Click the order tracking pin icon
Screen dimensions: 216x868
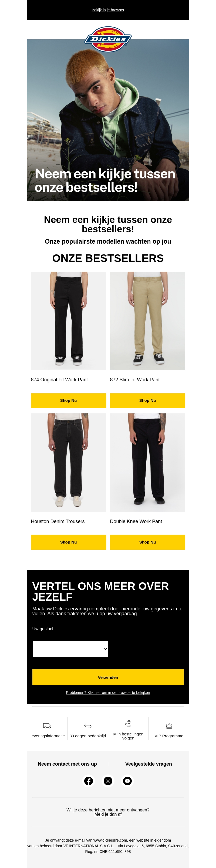tap(128, 724)
